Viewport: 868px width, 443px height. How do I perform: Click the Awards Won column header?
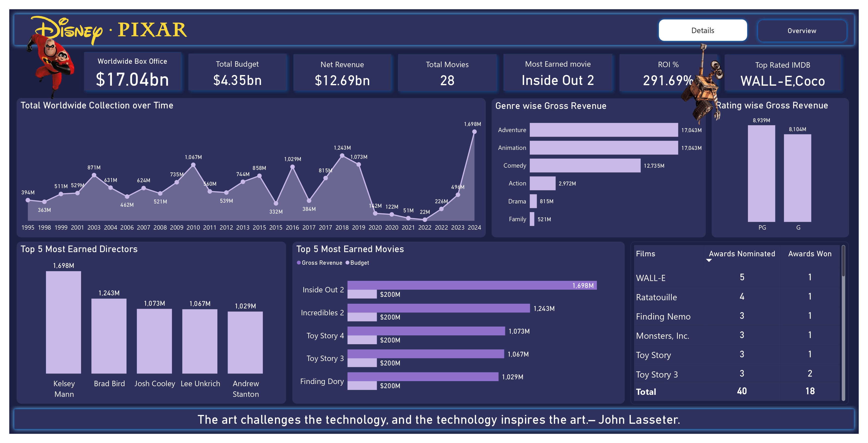point(810,254)
